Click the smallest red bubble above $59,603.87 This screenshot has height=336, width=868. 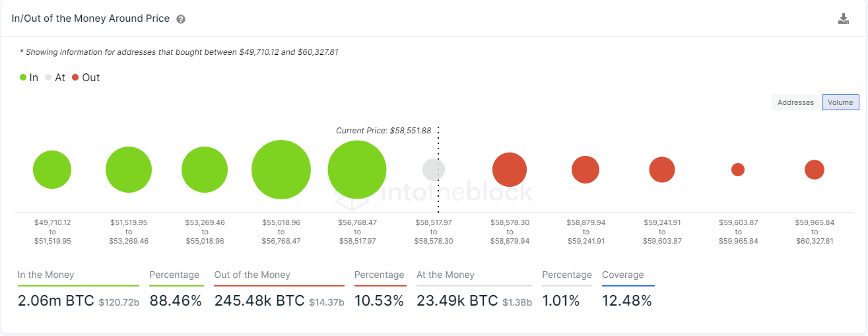[x=738, y=170]
